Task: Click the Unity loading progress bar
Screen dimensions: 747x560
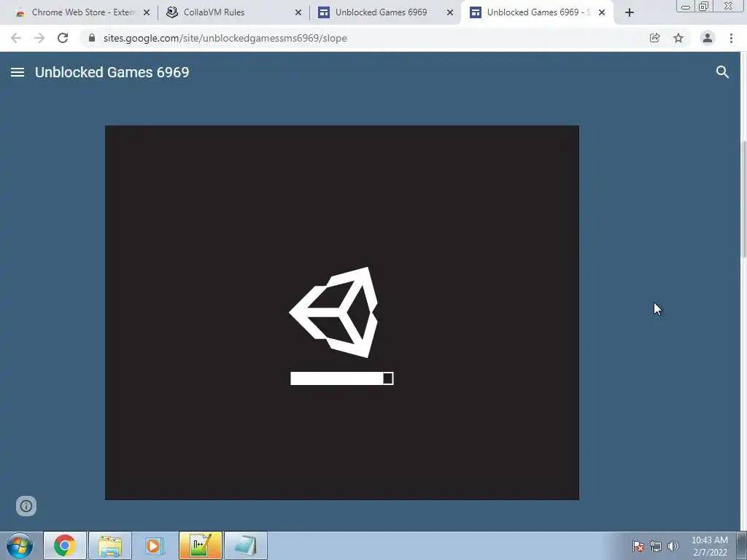Action: coord(342,378)
